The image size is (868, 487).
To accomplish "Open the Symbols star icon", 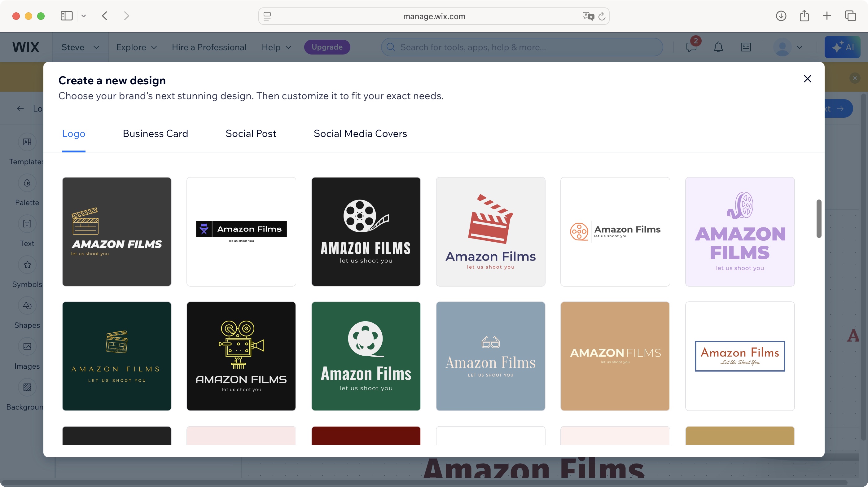I will coord(27,265).
